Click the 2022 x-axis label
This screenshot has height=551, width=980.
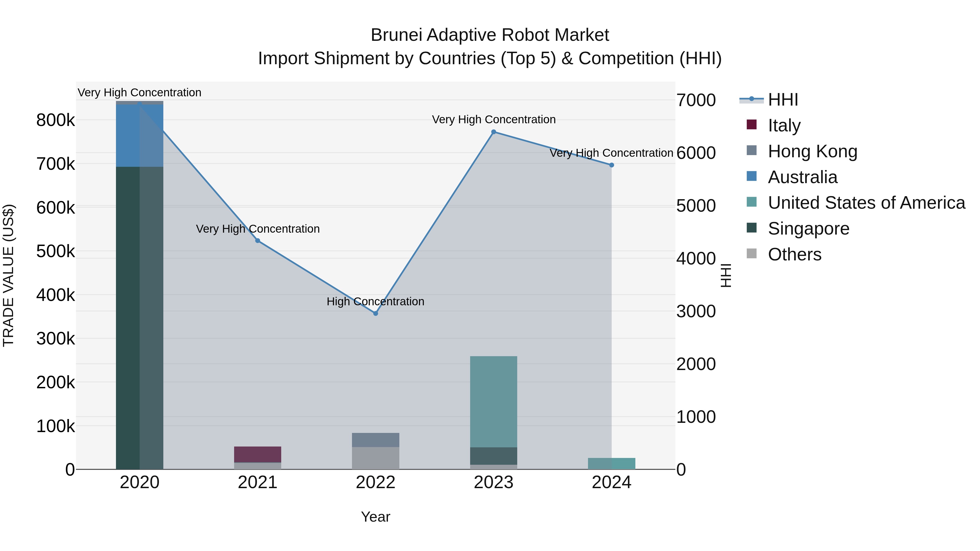(375, 482)
